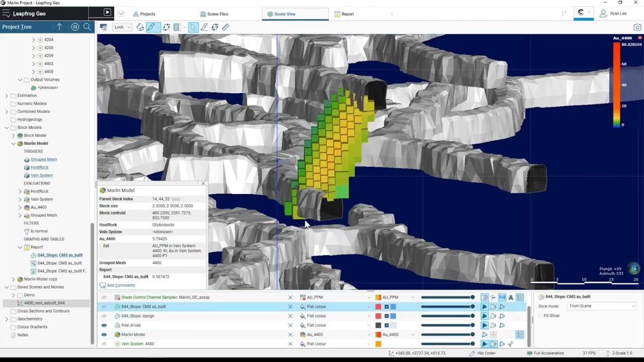
Task: Pause processing with the pause icon
Action: point(75,27)
